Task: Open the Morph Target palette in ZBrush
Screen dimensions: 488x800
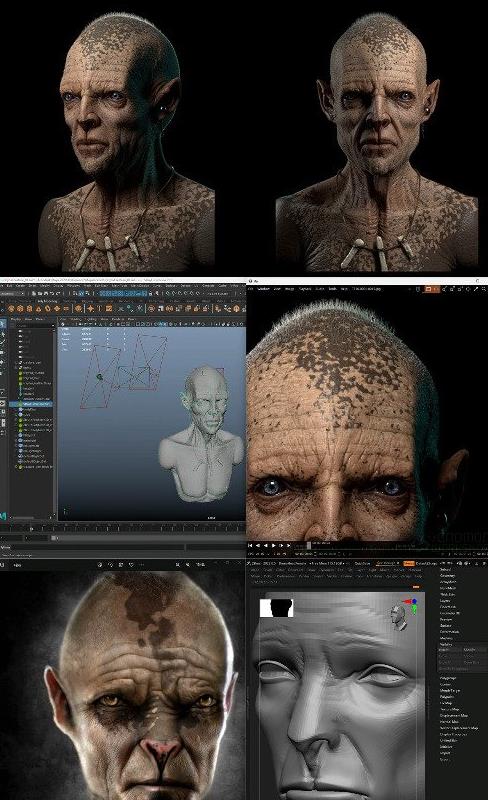Action: 450,690
